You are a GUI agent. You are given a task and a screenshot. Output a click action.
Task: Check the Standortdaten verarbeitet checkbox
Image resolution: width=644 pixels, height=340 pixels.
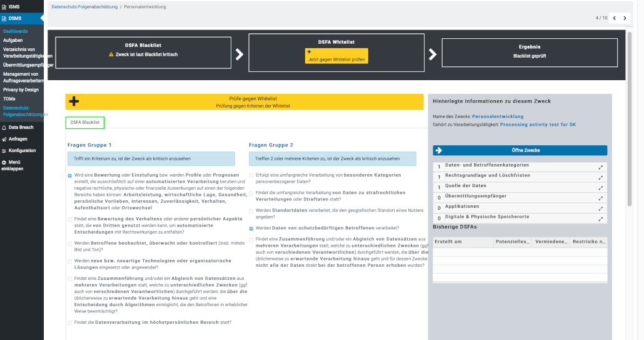(x=251, y=210)
